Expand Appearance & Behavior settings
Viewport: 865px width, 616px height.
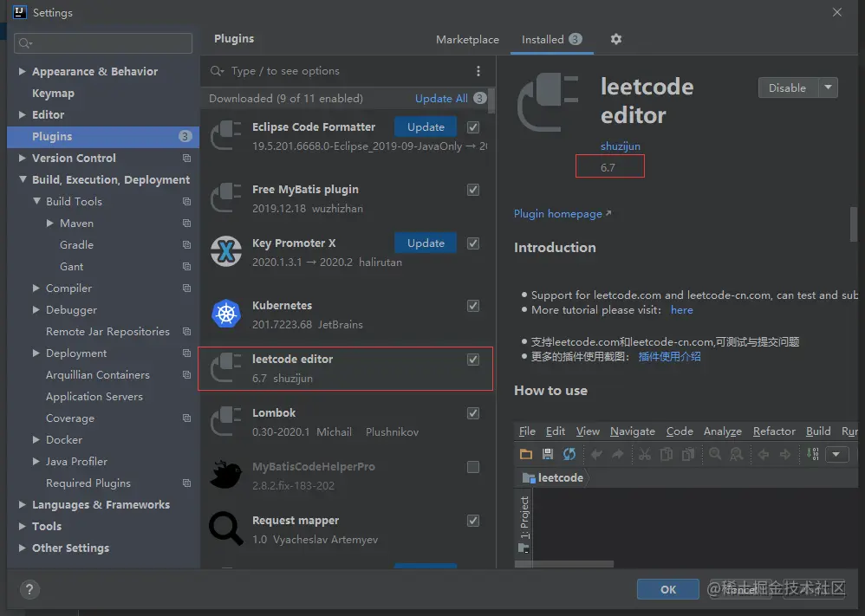(22, 71)
